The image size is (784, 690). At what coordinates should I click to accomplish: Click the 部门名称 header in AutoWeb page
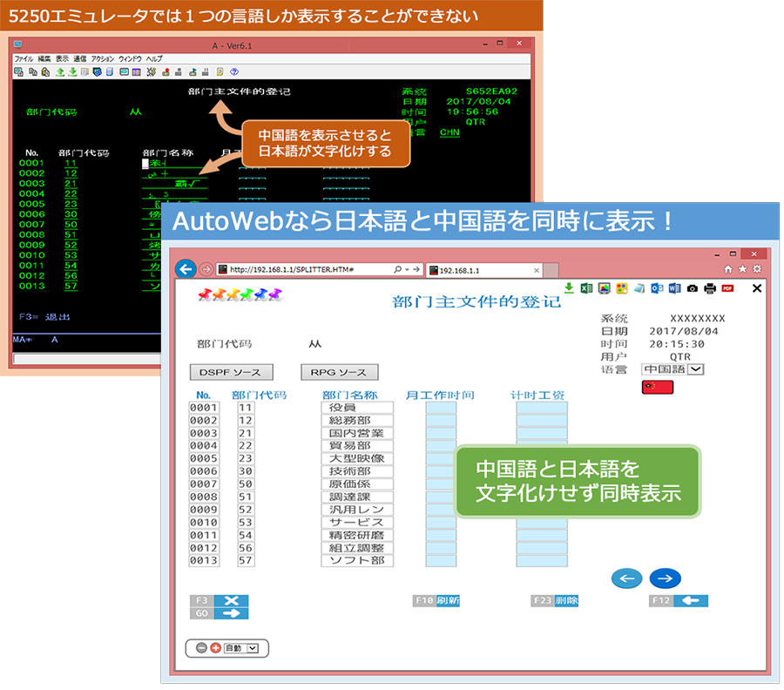(x=350, y=395)
